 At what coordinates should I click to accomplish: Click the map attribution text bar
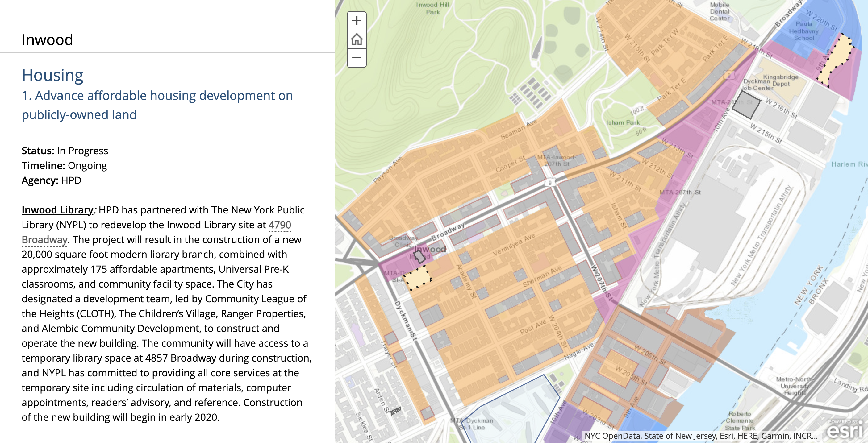click(701, 436)
